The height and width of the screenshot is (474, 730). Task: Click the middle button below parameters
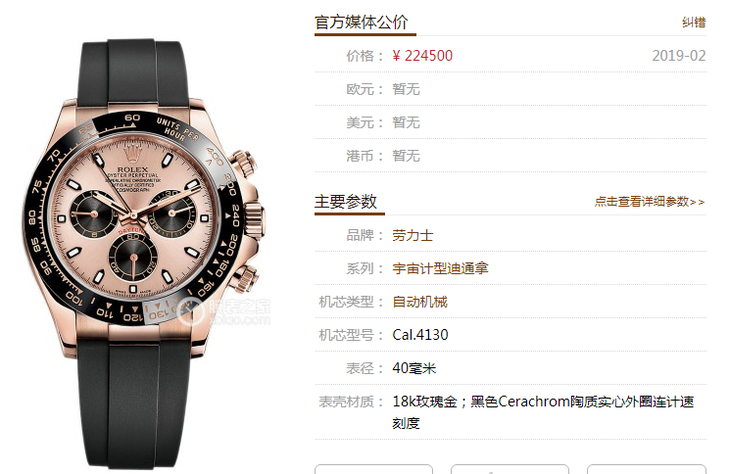click(x=510, y=469)
